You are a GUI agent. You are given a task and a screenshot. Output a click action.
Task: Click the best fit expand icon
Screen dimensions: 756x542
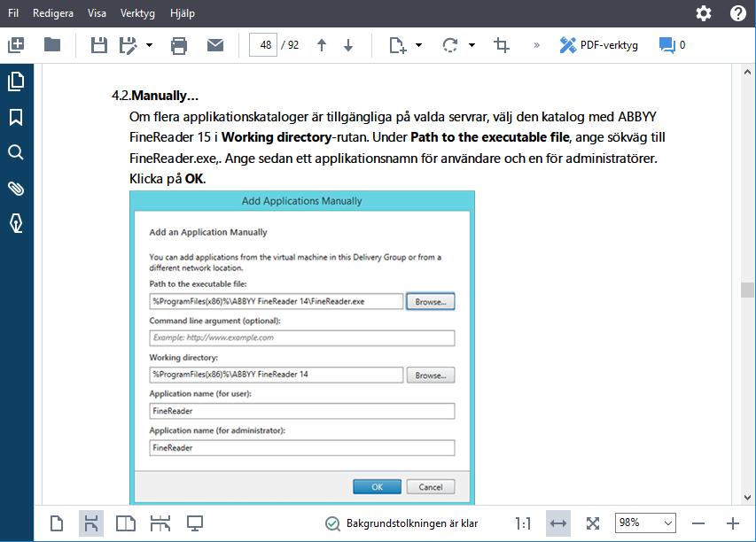point(593,523)
